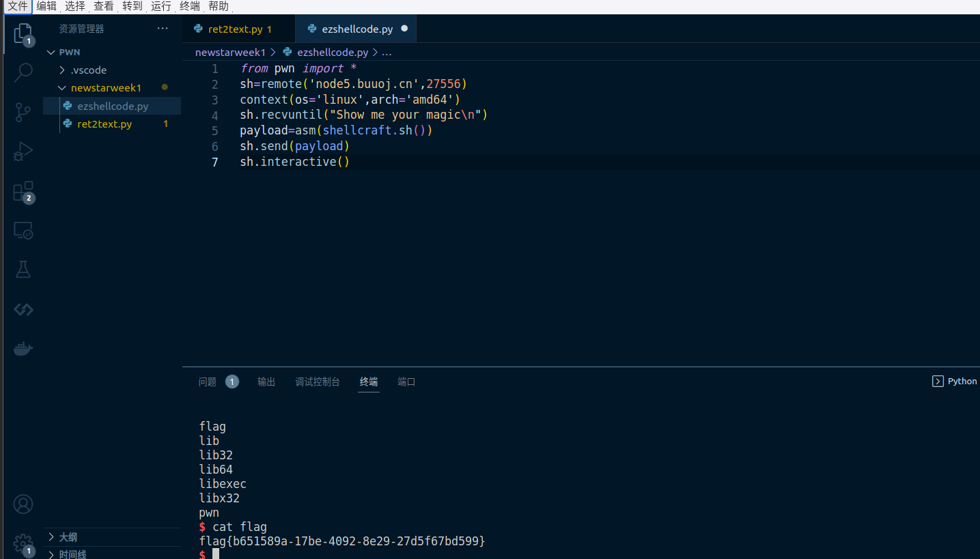Click the flag{b651589a...} terminal output
The height and width of the screenshot is (559, 980).
[x=342, y=541]
